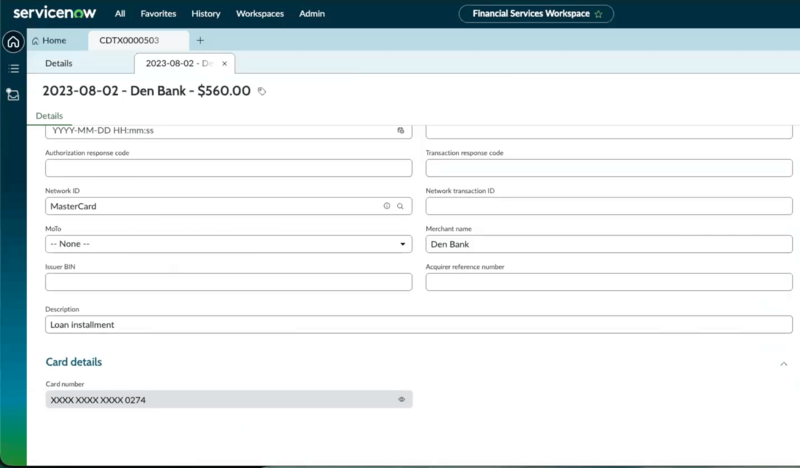
Task: Click the Merchant name field
Action: (609, 244)
